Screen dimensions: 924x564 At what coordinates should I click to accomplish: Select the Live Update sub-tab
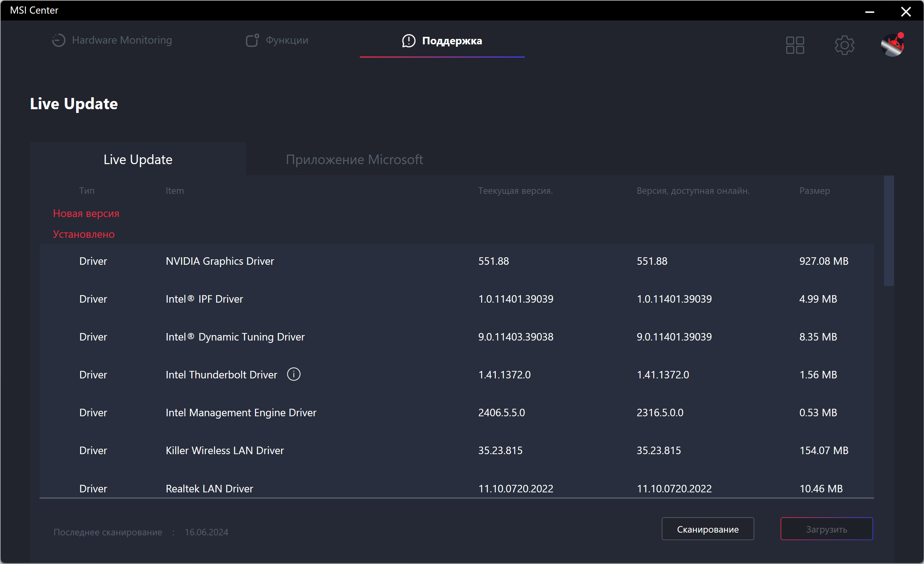coord(138,160)
